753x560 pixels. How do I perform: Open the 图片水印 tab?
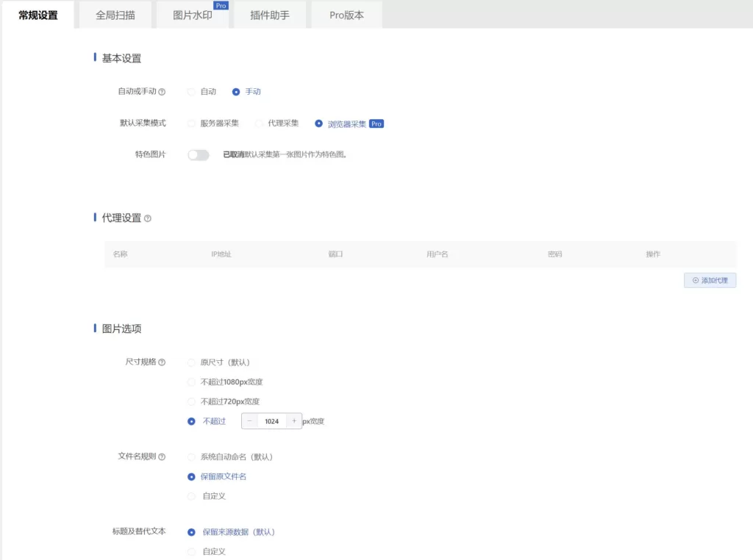(x=193, y=15)
